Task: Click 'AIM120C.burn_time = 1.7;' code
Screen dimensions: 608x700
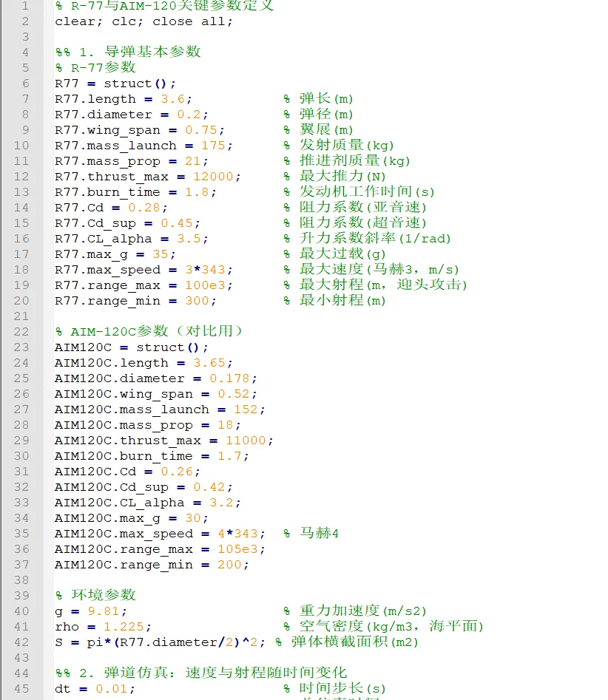Action: click(x=152, y=456)
